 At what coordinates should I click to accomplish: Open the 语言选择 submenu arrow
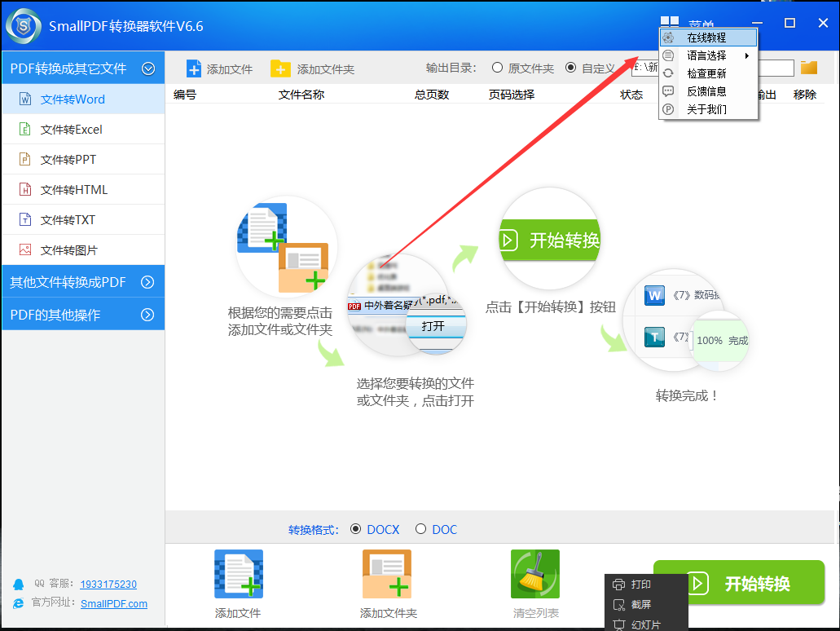point(747,55)
